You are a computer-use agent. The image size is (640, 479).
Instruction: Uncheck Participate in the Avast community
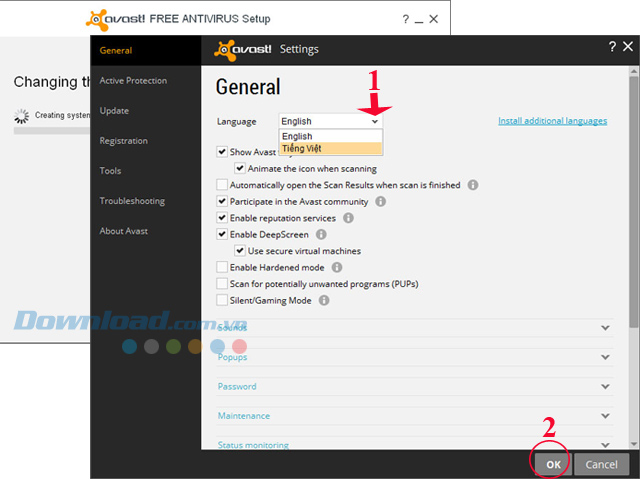click(222, 201)
